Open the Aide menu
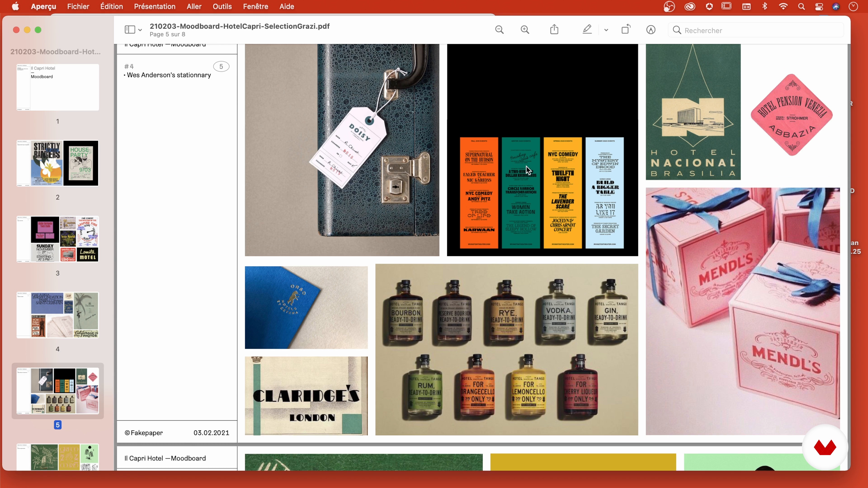 tap(287, 6)
